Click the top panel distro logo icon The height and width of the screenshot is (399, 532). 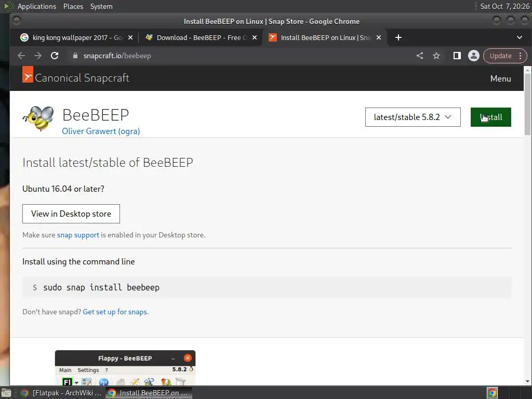tap(8, 6)
